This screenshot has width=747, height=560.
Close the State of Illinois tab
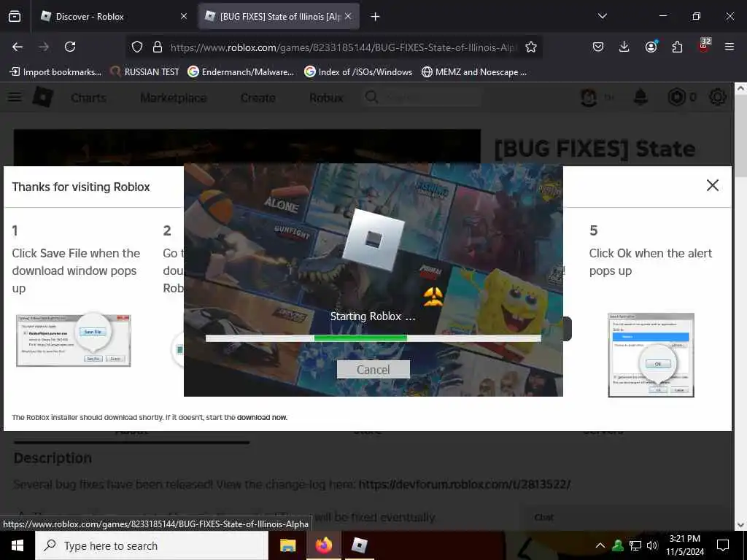click(348, 17)
